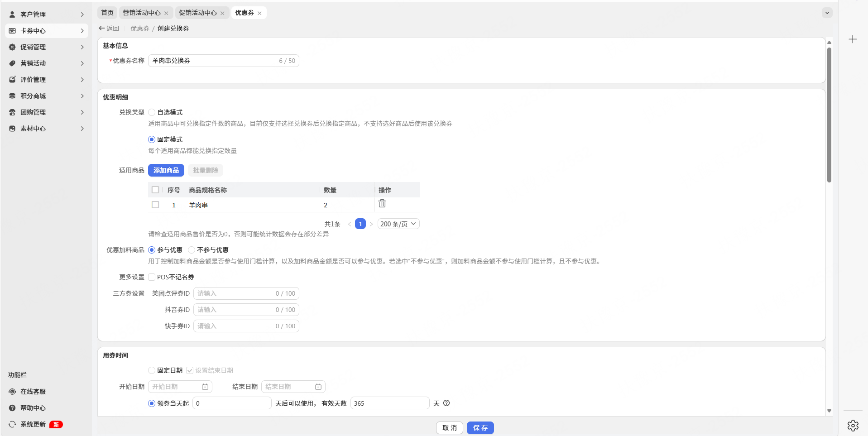Open the 结束日期 calendar icon

(318, 387)
